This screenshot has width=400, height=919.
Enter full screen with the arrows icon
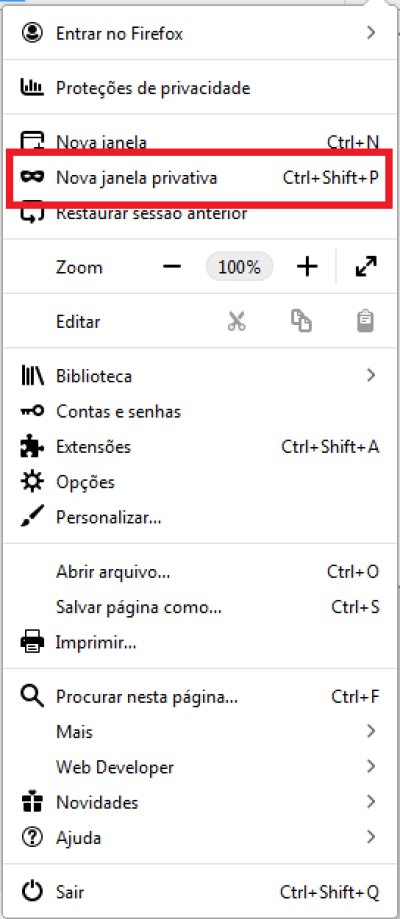367,267
